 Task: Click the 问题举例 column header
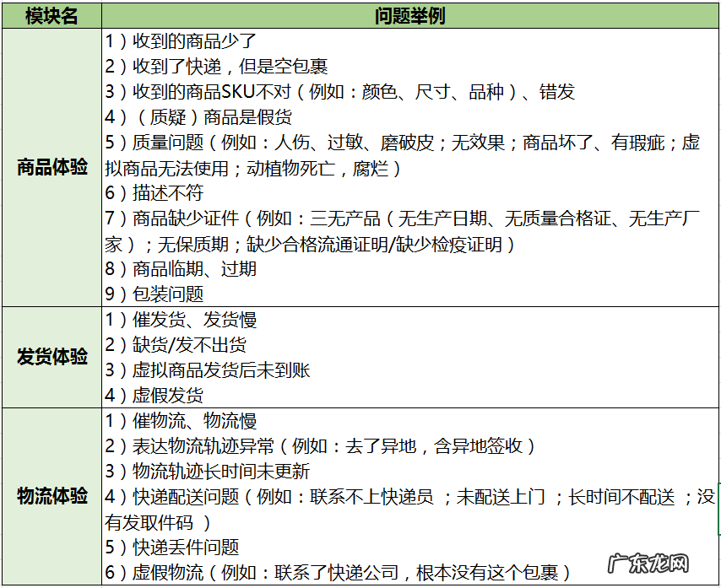coord(409,13)
